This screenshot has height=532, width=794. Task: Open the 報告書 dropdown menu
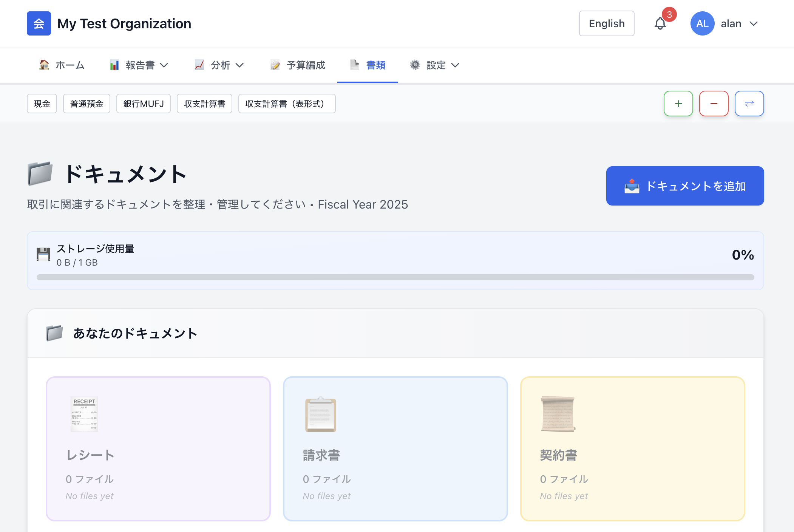(x=139, y=65)
